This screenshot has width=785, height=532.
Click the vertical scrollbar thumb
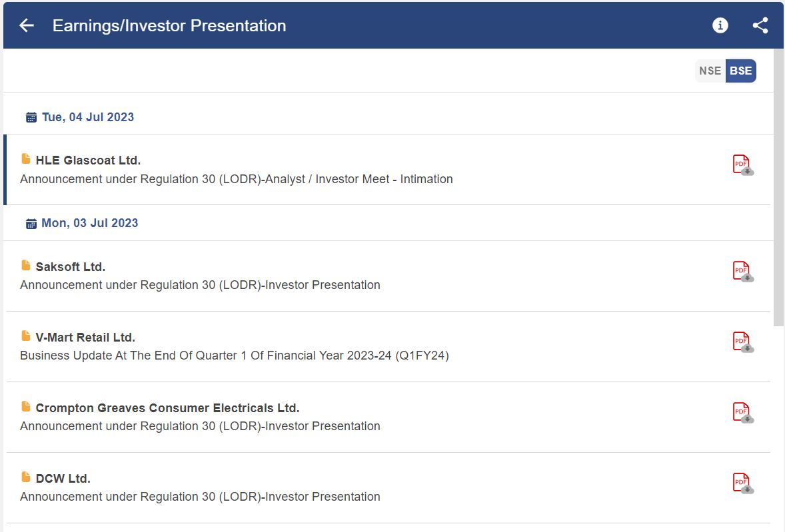pos(778,186)
